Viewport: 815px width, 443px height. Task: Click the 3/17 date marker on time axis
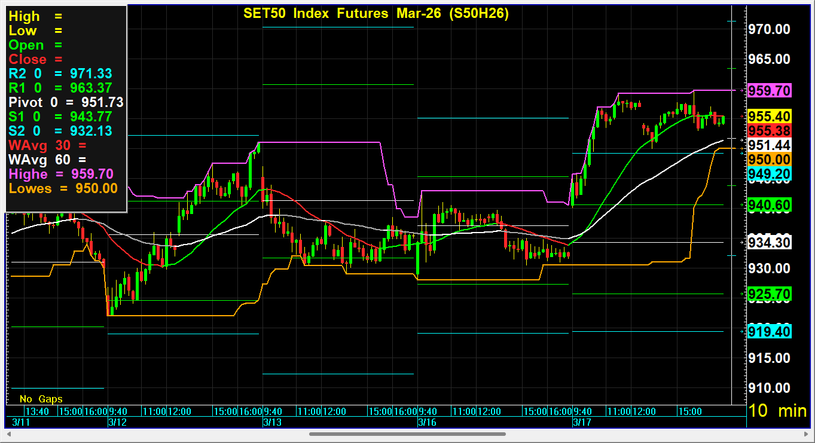[x=582, y=422]
